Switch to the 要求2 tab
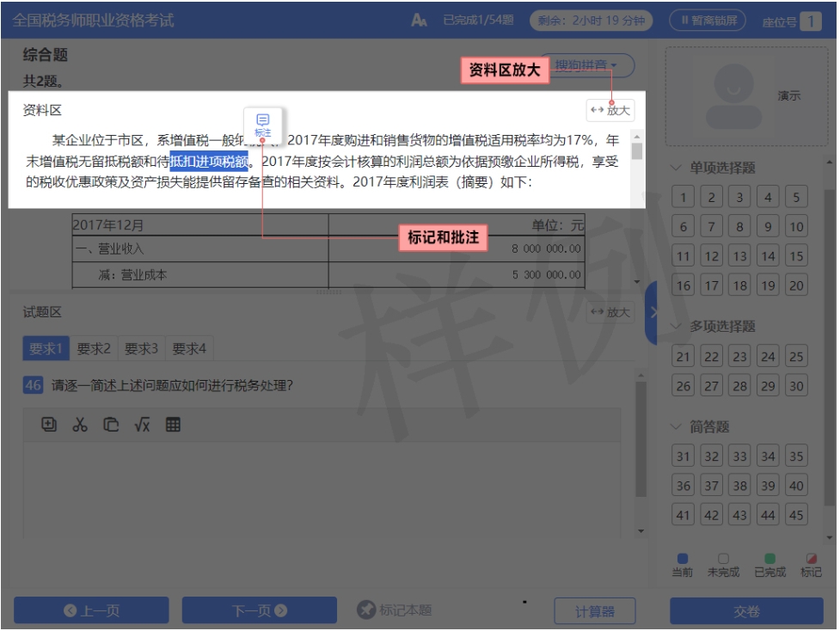 [94, 349]
